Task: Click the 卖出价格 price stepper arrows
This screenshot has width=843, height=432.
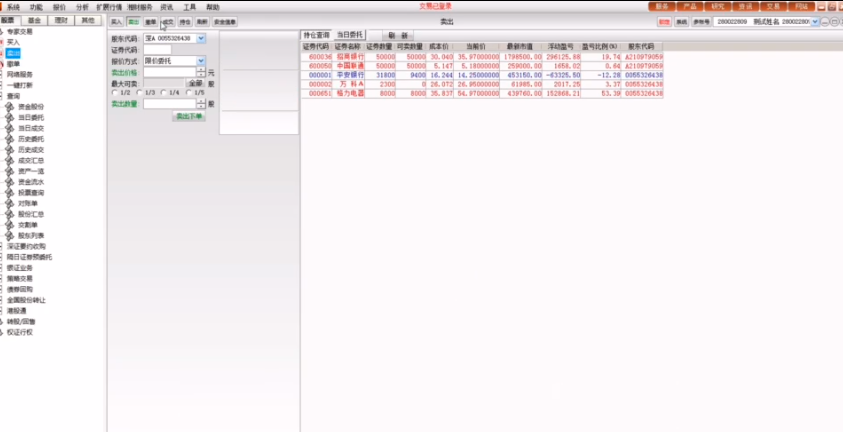Action: coord(201,72)
